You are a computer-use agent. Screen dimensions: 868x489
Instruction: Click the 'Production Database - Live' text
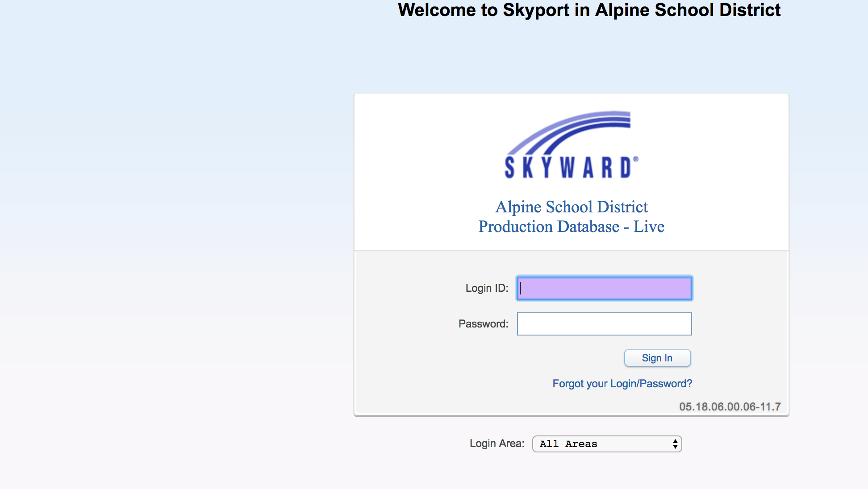pos(571,227)
